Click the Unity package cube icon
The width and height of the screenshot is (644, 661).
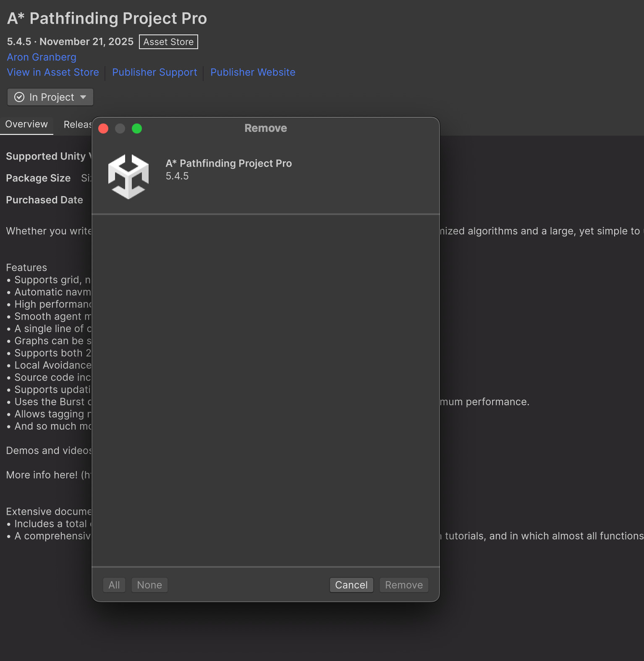coord(128,176)
